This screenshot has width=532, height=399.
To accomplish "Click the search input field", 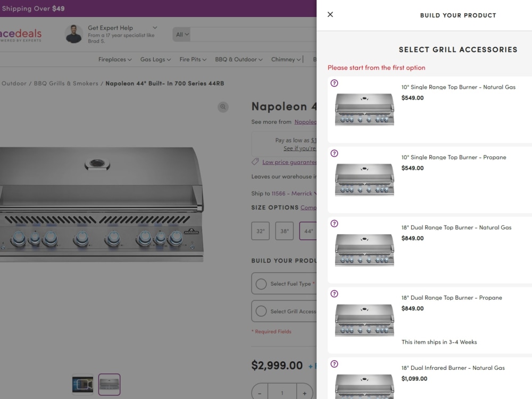I will [x=253, y=34].
